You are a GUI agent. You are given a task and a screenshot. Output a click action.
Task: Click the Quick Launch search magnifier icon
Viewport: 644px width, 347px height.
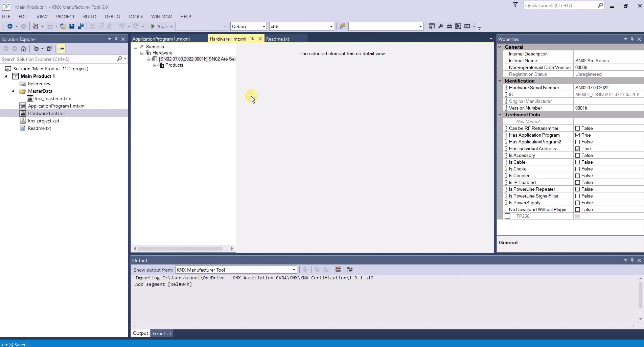tap(600, 5)
